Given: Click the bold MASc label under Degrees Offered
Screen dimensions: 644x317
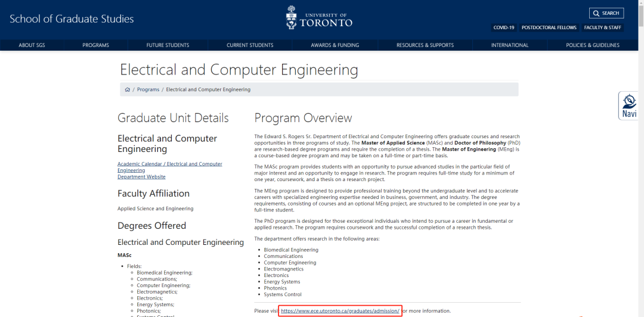Looking at the screenshot, I should pyautogui.click(x=125, y=255).
